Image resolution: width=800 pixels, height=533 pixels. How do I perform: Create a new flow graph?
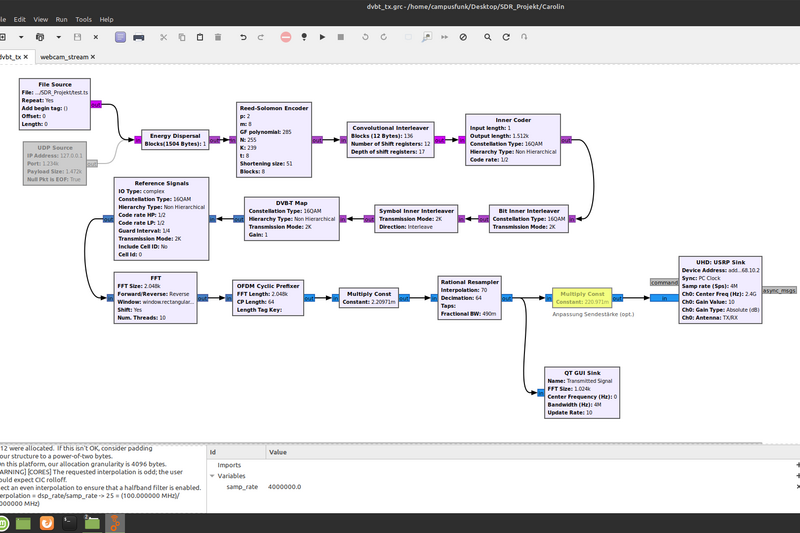coord(3,37)
